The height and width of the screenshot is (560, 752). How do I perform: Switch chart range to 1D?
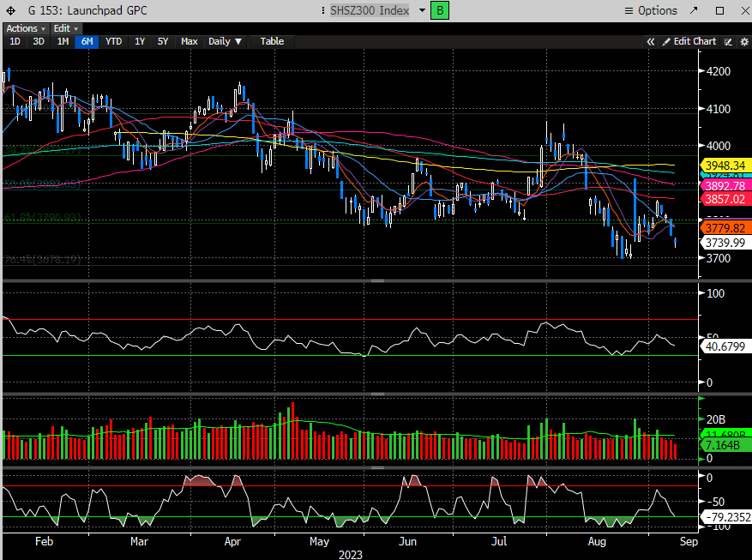click(x=15, y=42)
